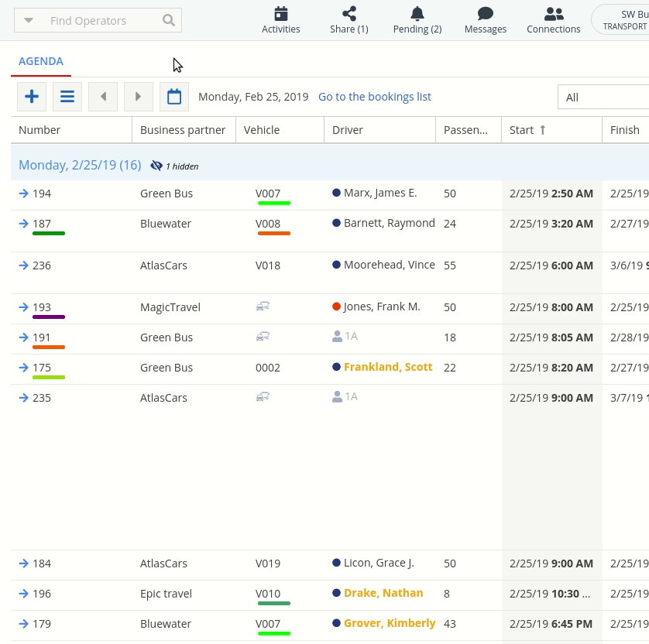The image size is (649, 644).
Task: Assign vehicle icon for booking 235
Action: click(263, 397)
